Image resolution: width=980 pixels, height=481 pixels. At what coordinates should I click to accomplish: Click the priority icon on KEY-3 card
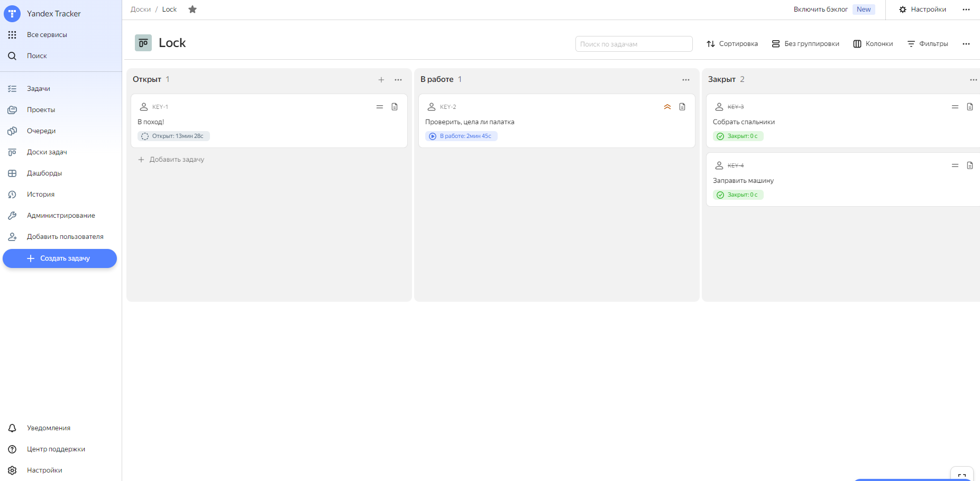coord(955,107)
